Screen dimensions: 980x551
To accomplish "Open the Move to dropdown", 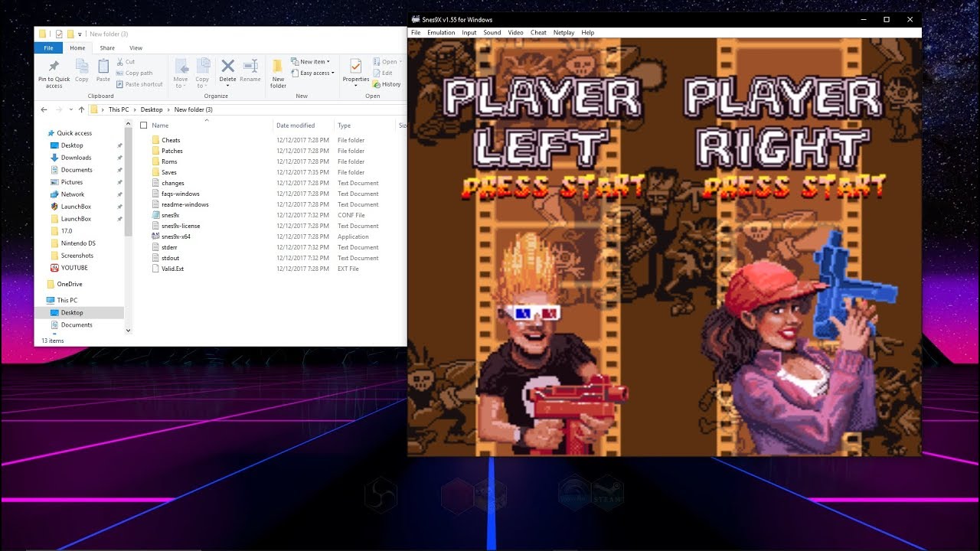I will [181, 73].
